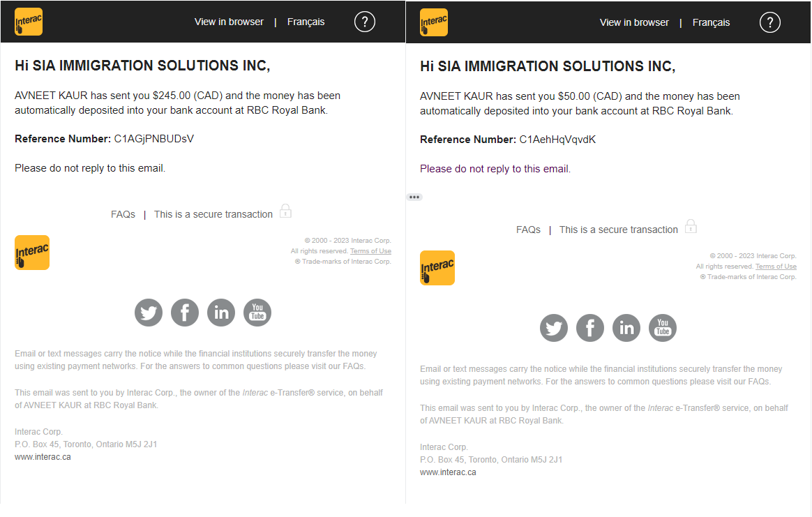
Task: Visit www.interac.ca link in right email
Action: [x=448, y=472]
